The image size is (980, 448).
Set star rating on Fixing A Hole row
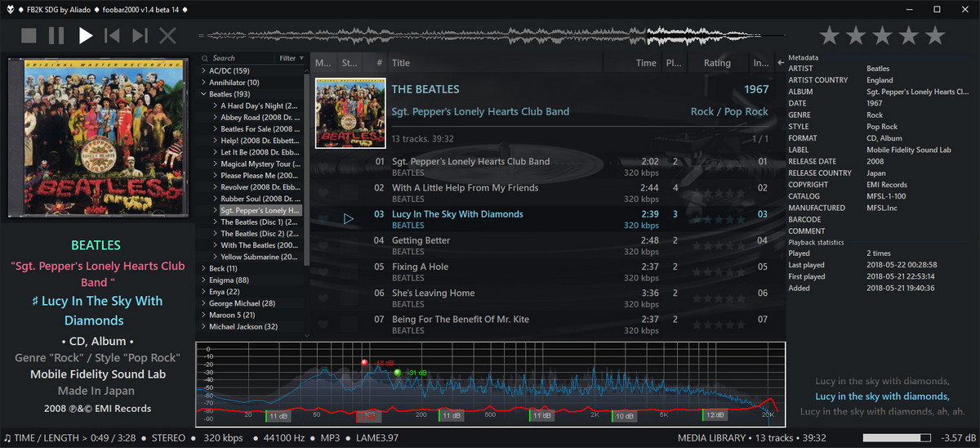pos(717,271)
